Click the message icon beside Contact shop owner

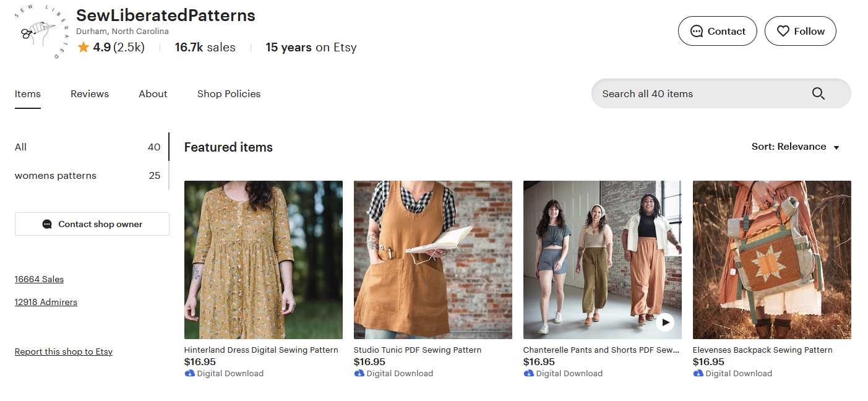tap(47, 224)
